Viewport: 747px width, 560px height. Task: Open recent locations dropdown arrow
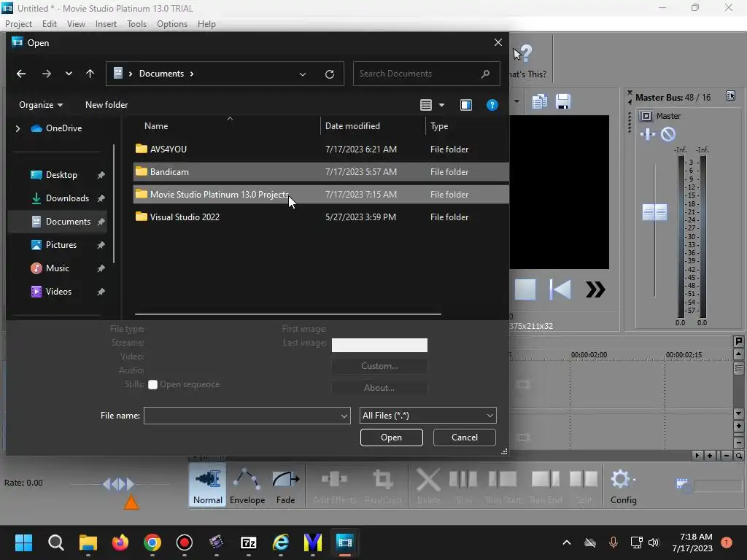(x=69, y=74)
